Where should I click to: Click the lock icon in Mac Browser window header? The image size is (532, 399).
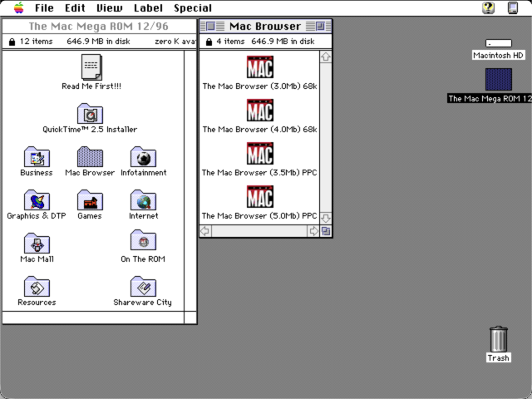coord(209,42)
